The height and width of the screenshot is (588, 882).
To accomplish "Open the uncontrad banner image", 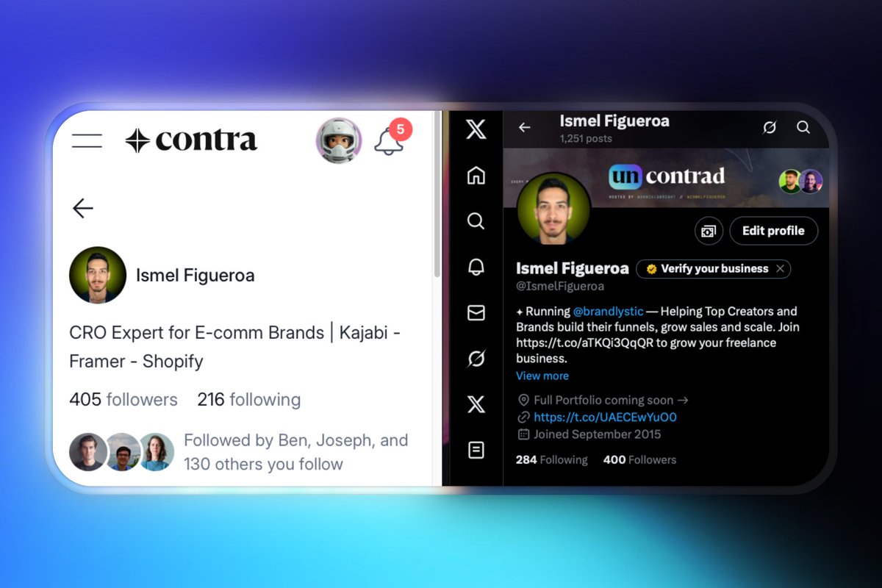I will point(666,178).
